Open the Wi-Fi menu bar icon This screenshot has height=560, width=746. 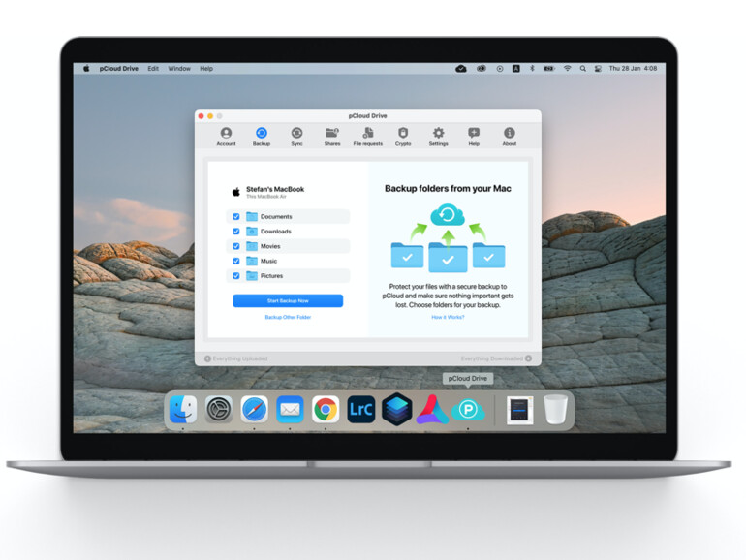tap(567, 69)
